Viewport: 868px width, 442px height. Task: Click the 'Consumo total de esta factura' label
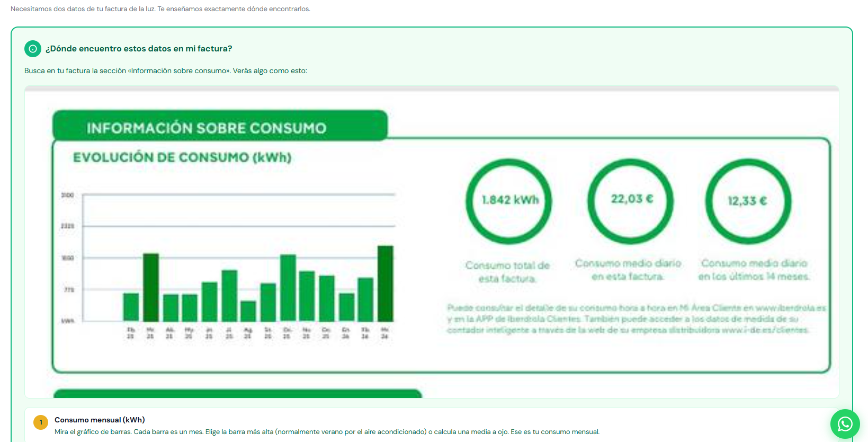click(507, 272)
